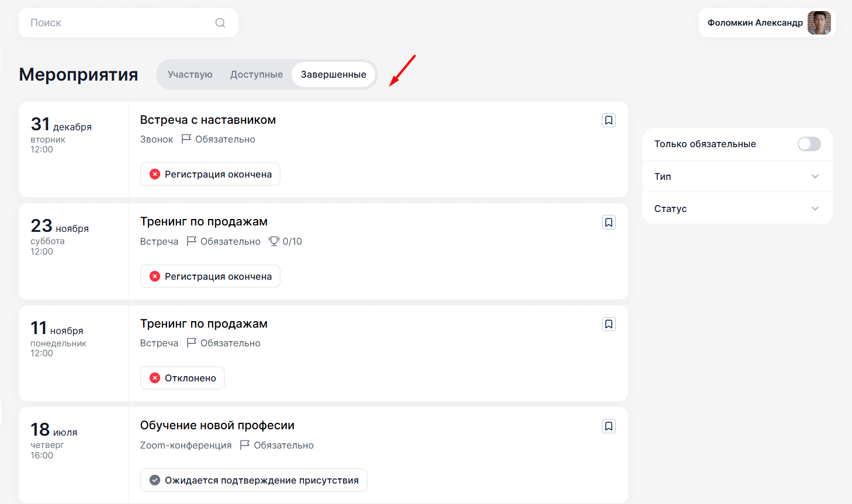This screenshot has width=852, height=504.
Task: Click the checkmark icon in the confirmation pending badge
Action: [x=154, y=479]
